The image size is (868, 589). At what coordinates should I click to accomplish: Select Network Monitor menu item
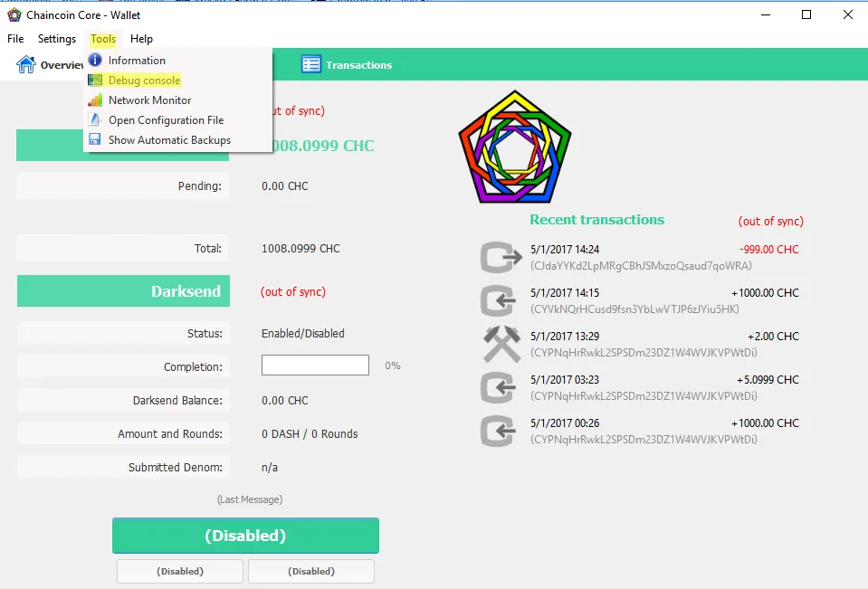(177, 100)
